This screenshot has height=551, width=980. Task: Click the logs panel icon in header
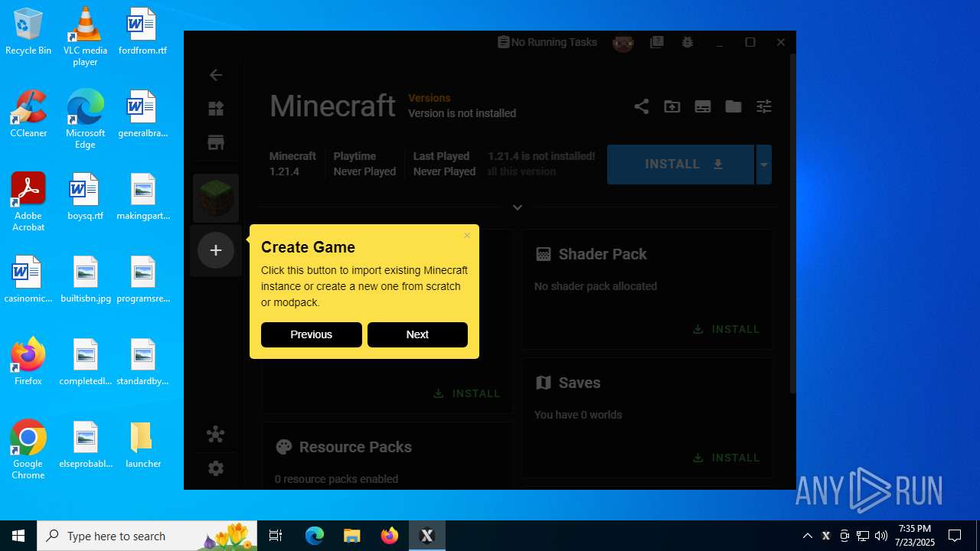coord(703,106)
